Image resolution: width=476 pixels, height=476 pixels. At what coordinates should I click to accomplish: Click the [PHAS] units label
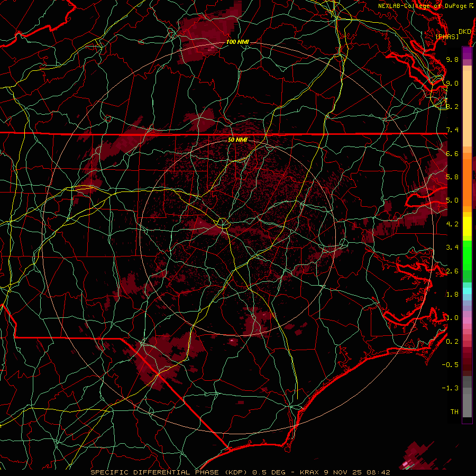pyautogui.click(x=447, y=36)
